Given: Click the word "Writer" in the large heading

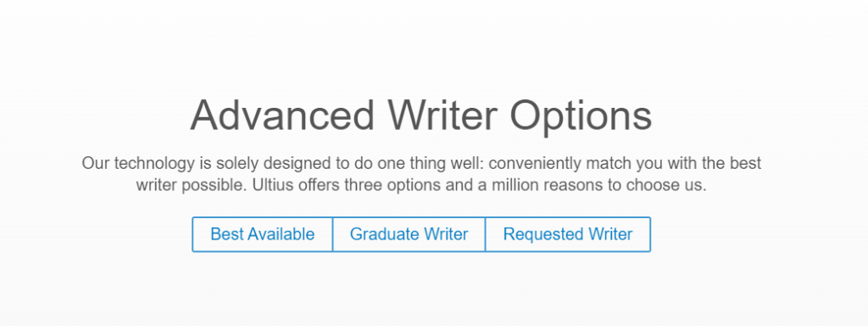Looking at the screenshot, I should pos(442,115).
